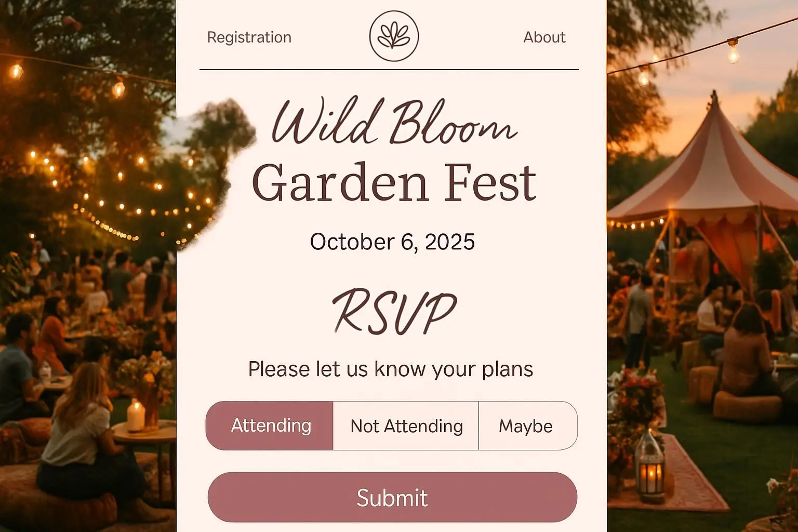The image size is (798, 532).
Task: Click the 'Please let us know your plans' text
Action: pyautogui.click(x=391, y=369)
